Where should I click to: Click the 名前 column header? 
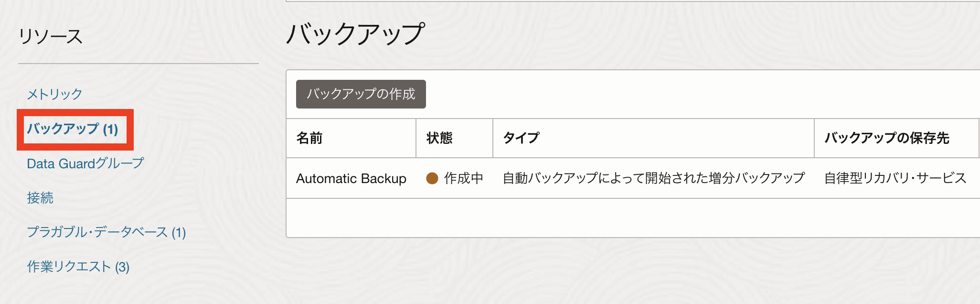coord(309,138)
